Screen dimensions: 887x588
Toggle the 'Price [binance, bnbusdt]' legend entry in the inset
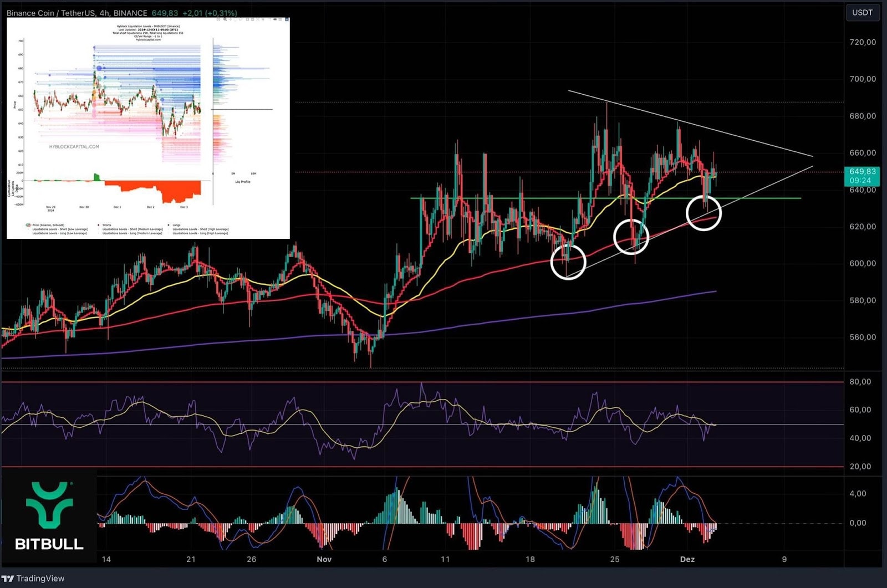coord(45,225)
